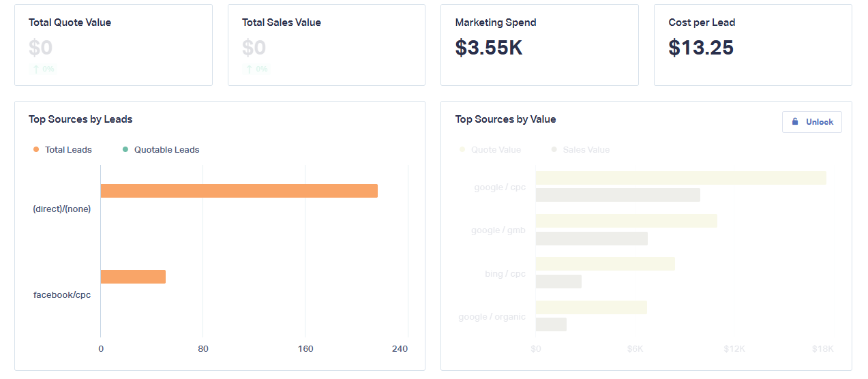Click the up arrow under Total Sales Value
The height and width of the screenshot is (379, 868).
pyautogui.click(x=249, y=69)
